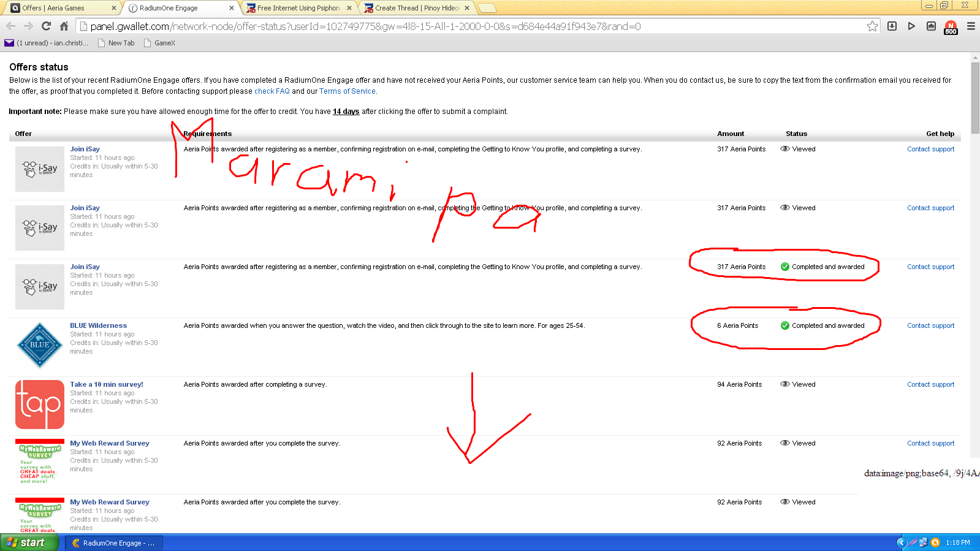Open a new tab with the tab-strip button
Screen dimensions: 980x551
[487, 8]
